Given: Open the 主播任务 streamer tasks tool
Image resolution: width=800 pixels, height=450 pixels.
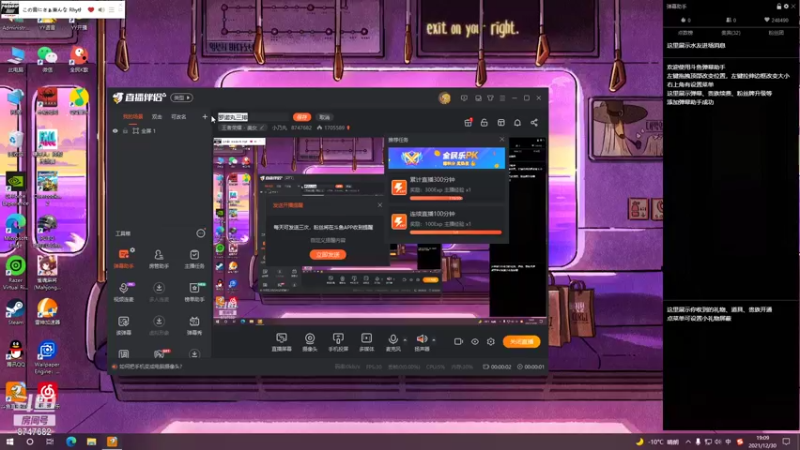Looking at the screenshot, I should [194, 259].
